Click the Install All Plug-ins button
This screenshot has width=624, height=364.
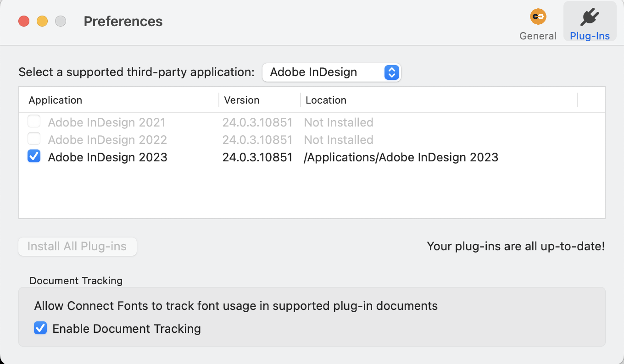tap(78, 246)
